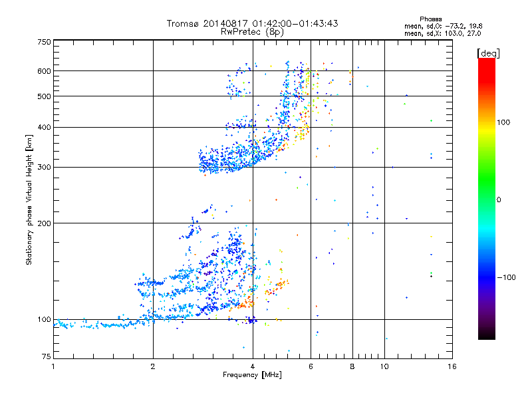Click the x-axis '10' tick label
The image size is (532, 399).
point(384,366)
